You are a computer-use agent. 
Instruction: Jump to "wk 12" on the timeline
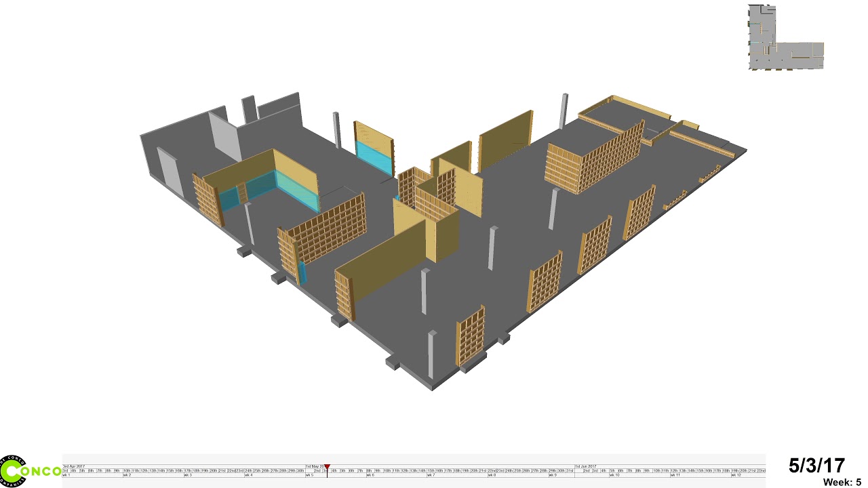tap(736, 475)
